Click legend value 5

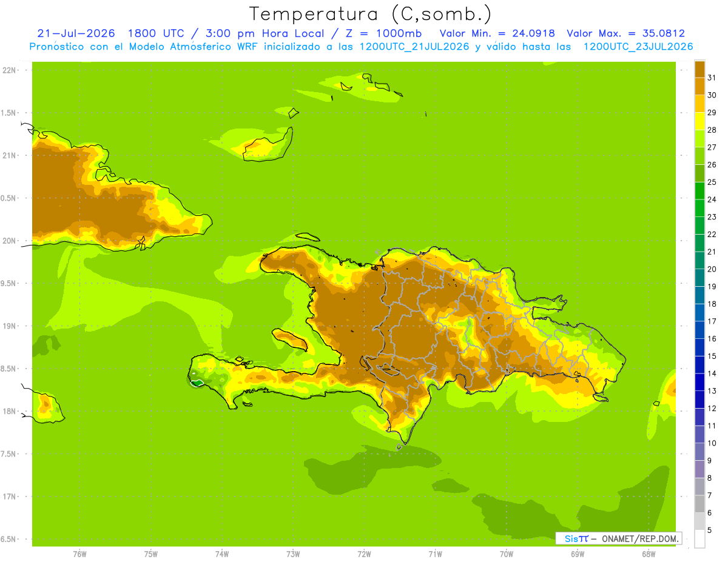pos(710,530)
